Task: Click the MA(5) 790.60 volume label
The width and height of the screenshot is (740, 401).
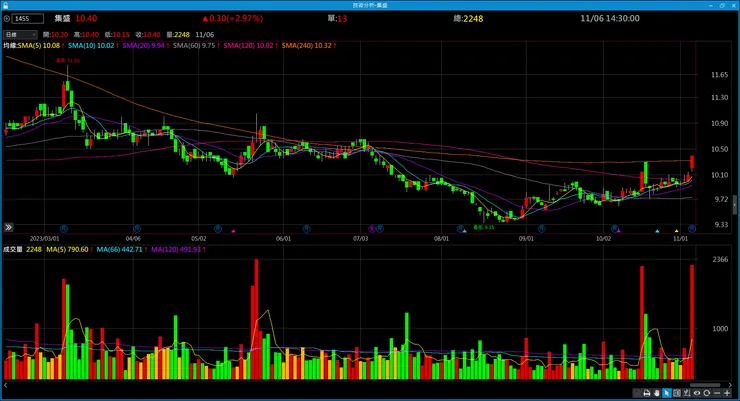Action: tap(67, 250)
